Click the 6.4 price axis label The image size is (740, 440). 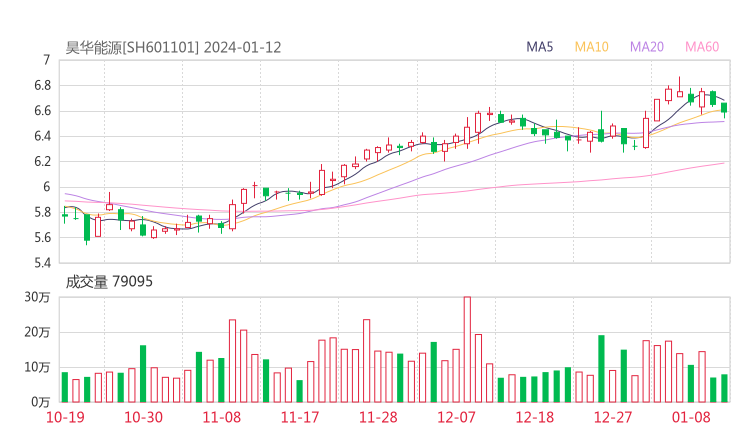[x=42, y=136]
